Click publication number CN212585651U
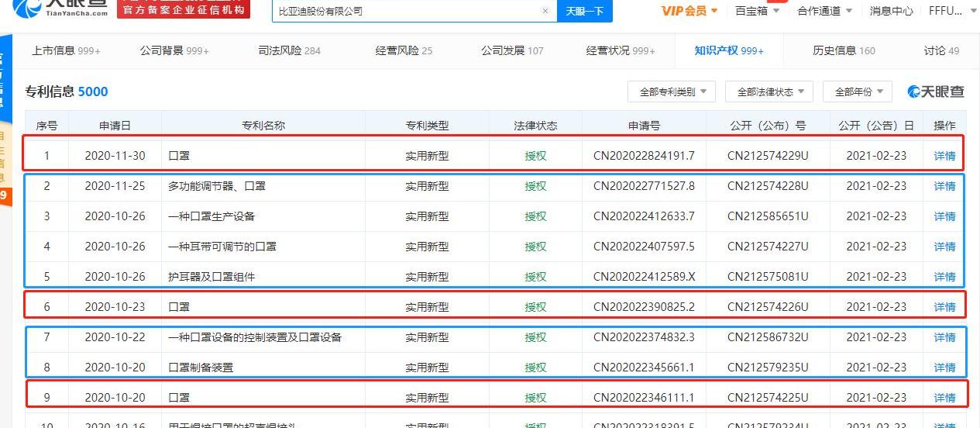980x428 pixels. click(x=768, y=216)
